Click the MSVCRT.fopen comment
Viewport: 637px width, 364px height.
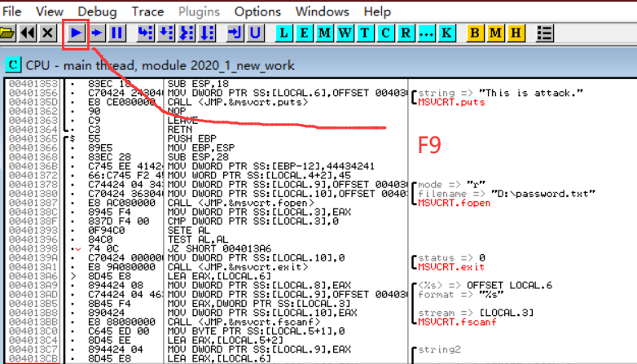point(455,203)
